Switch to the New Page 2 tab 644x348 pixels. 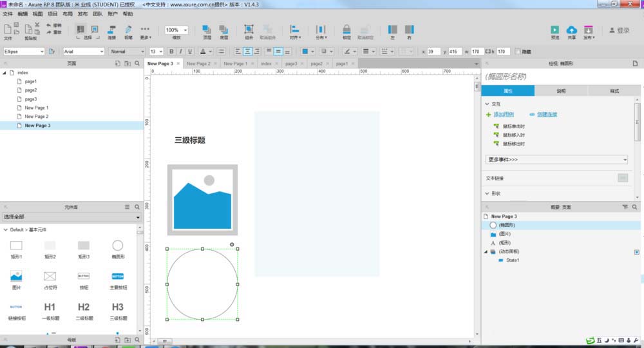[x=198, y=64]
